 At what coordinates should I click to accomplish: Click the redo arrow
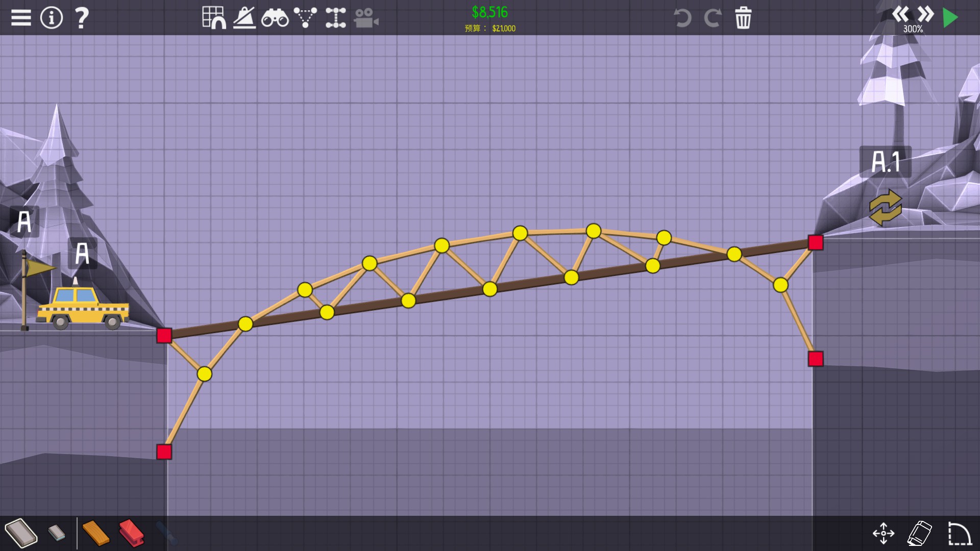pyautogui.click(x=713, y=18)
